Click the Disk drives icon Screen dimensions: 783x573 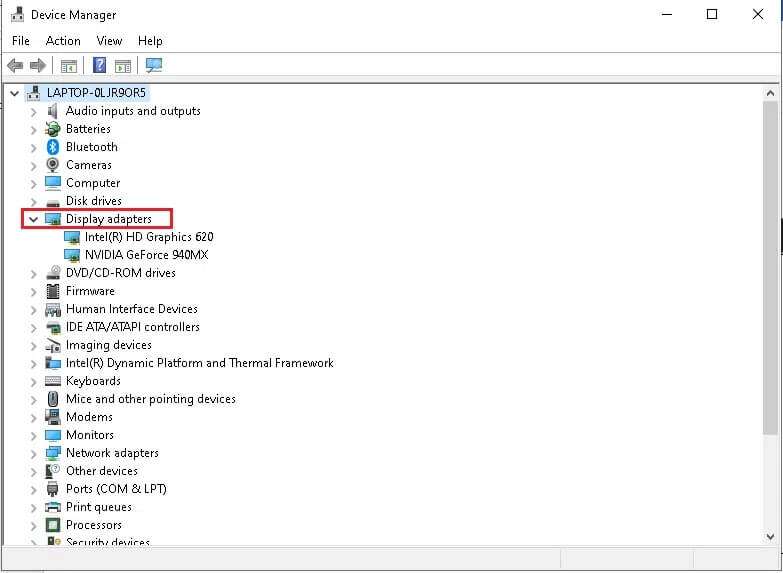click(53, 202)
